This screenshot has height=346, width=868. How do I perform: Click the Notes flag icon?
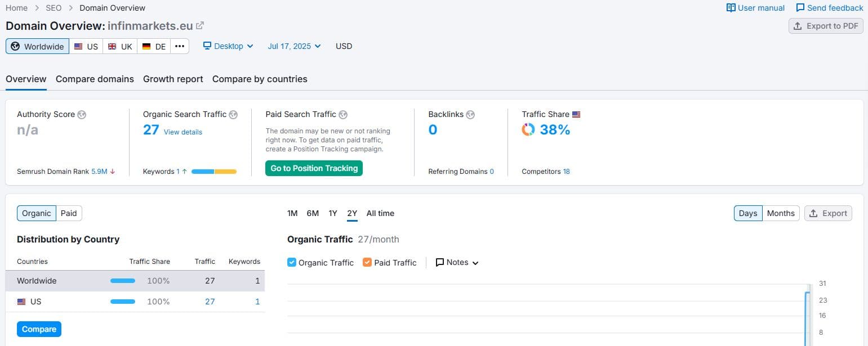pos(440,262)
